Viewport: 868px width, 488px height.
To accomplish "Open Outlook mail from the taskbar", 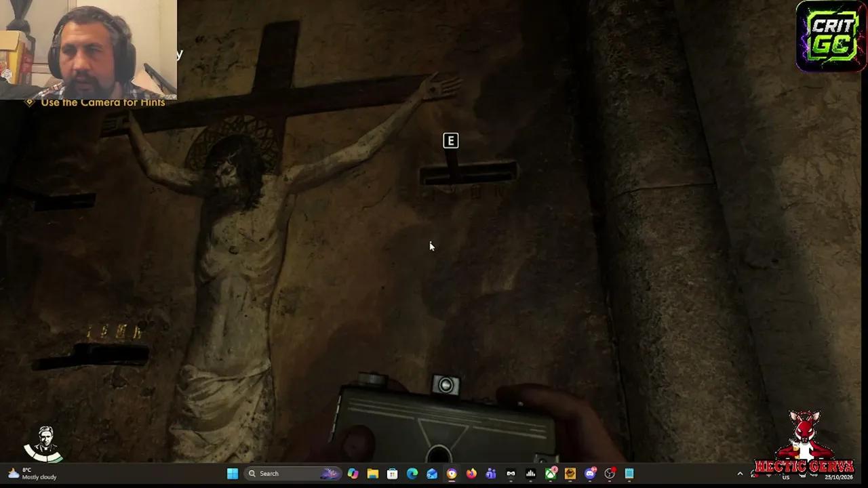I will click(x=431, y=474).
